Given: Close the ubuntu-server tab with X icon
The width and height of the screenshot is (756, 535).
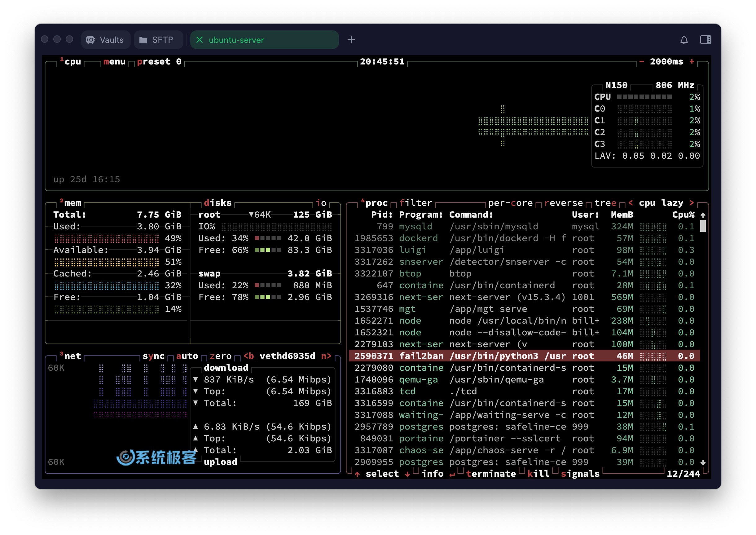Looking at the screenshot, I should [x=199, y=40].
